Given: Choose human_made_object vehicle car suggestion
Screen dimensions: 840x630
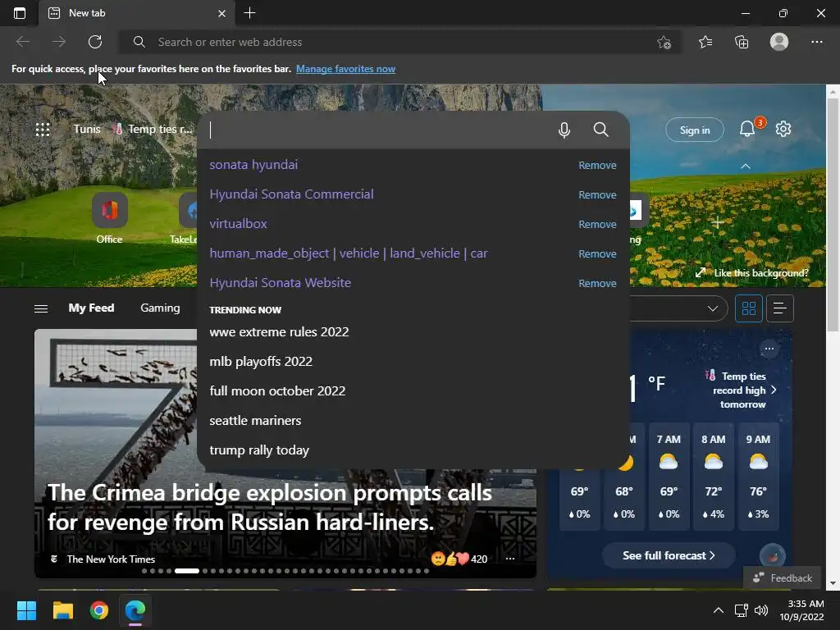Looking at the screenshot, I should pos(348,253).
